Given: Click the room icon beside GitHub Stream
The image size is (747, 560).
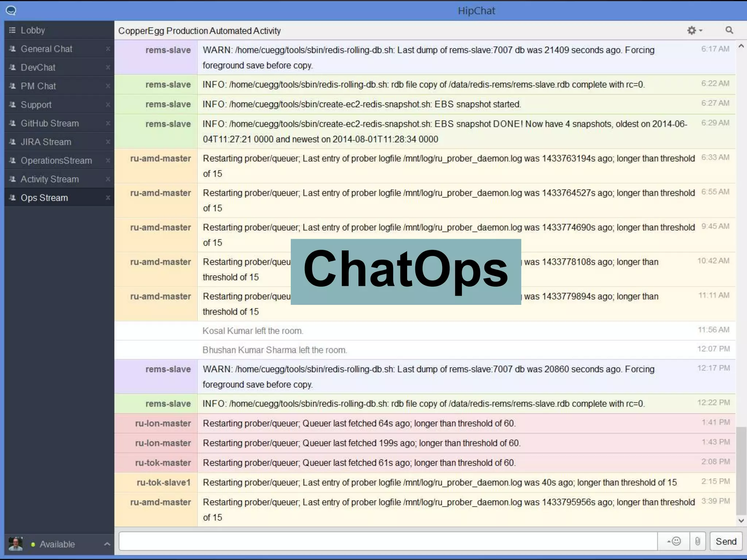Looking at the screenshot, I should 12,123.
